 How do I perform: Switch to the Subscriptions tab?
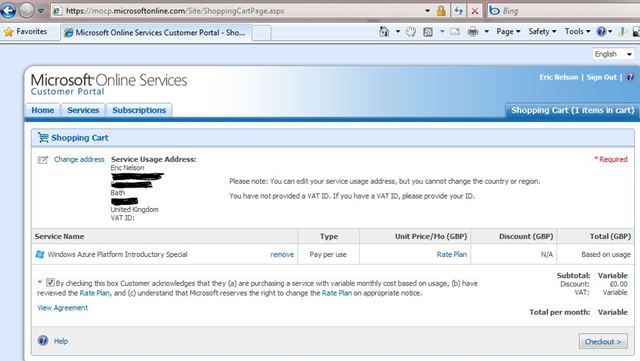(139, 110)
